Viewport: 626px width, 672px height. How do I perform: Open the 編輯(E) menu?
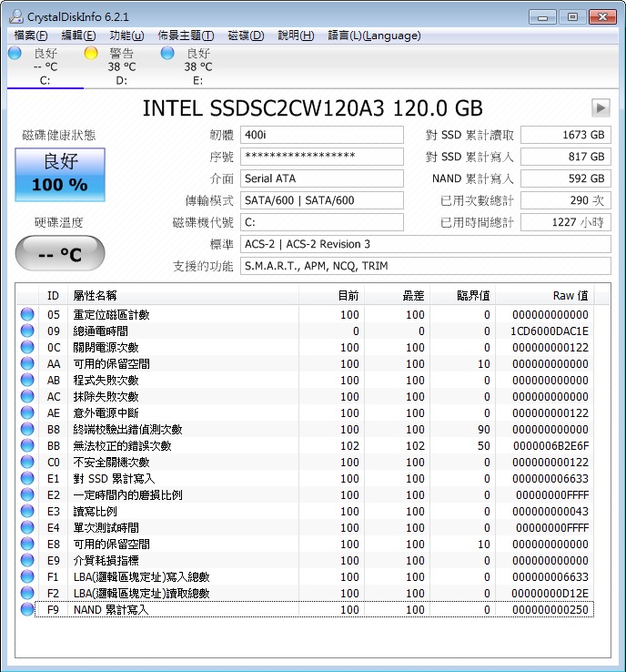78,36
